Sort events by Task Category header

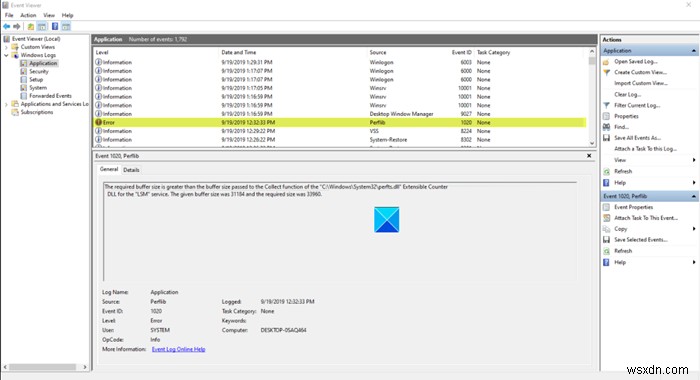[493, 52]
